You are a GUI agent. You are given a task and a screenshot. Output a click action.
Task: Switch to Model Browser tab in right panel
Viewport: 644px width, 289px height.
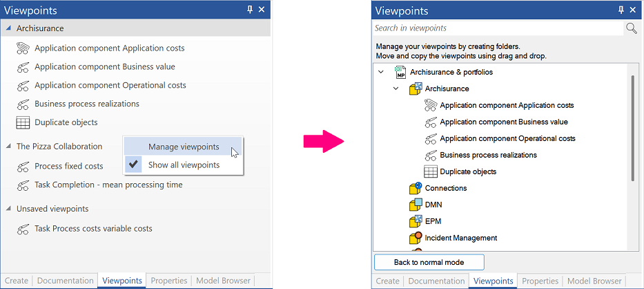pos(594,281)
